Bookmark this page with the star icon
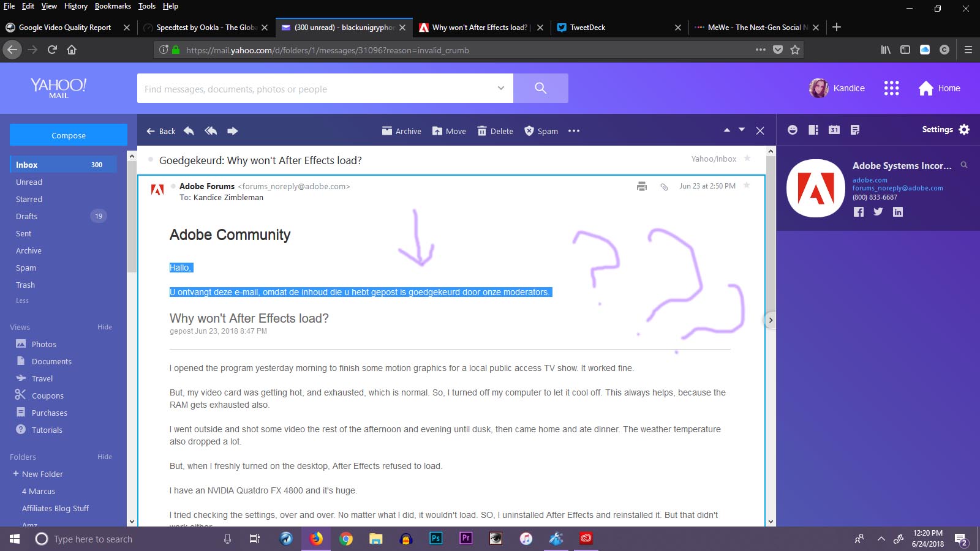Image resolution: width=980 pixels, height=551 pixels. point(795,50)
